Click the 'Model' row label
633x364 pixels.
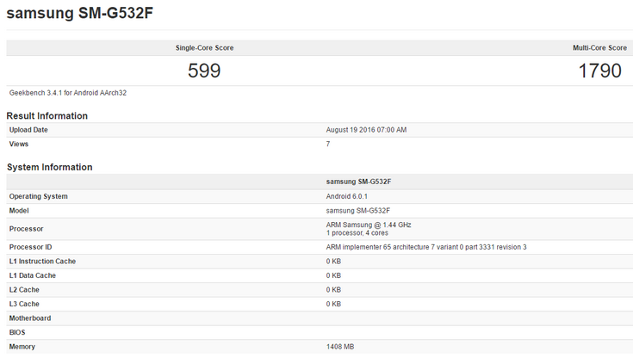tap(19, 211)
